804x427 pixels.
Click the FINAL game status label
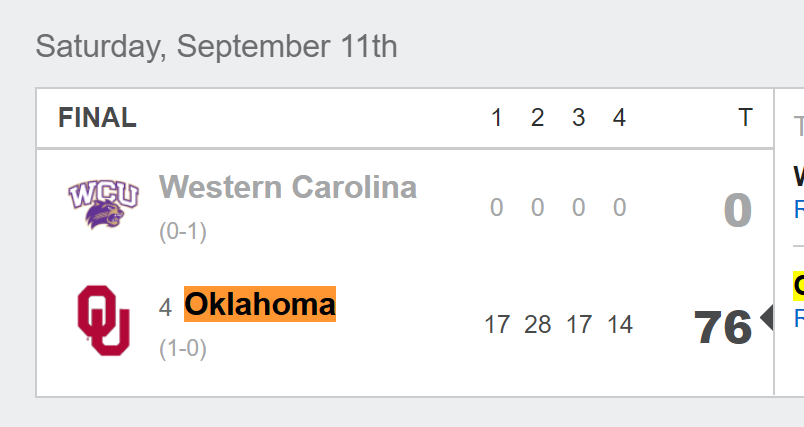tap(97, 118)
